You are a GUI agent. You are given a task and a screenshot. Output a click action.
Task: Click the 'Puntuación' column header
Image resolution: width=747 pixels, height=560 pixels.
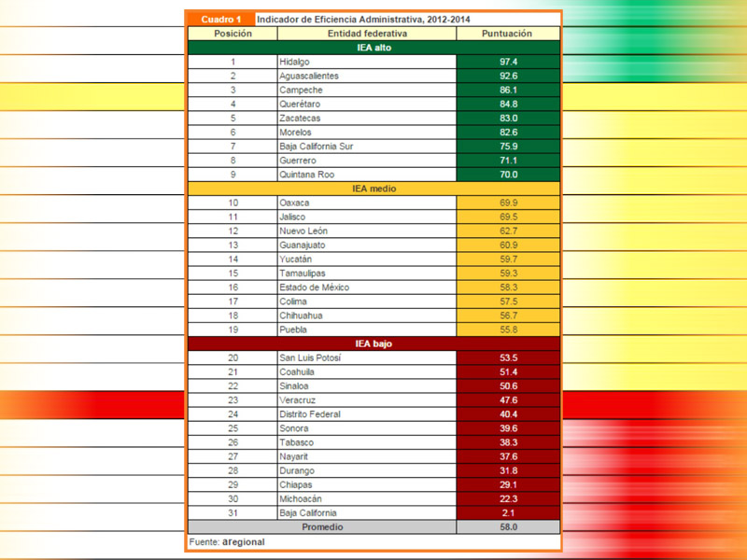pyautogui.click(x=507, y=34)
